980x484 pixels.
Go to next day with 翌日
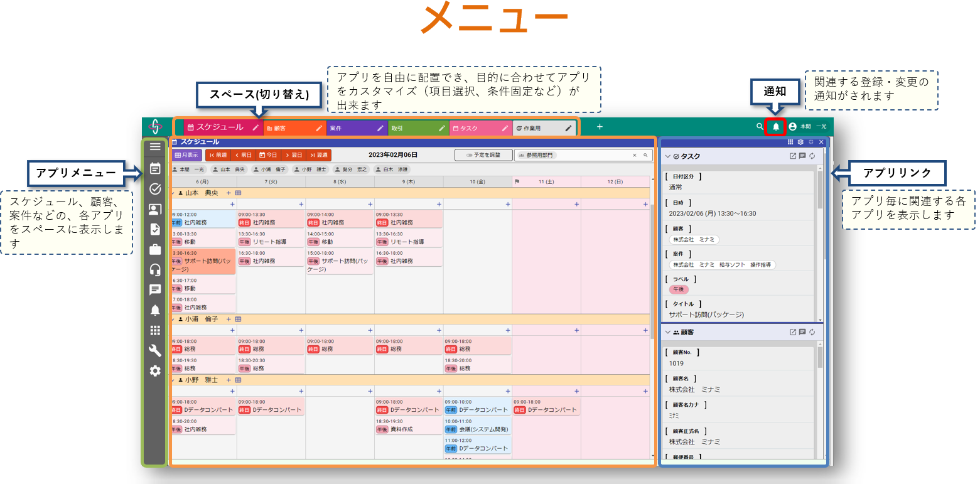point(293,155)
